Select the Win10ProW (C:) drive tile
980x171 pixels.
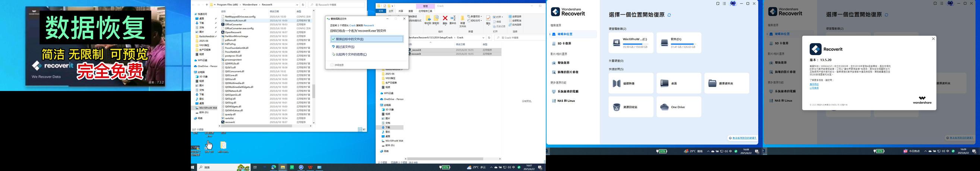point(631,42)
